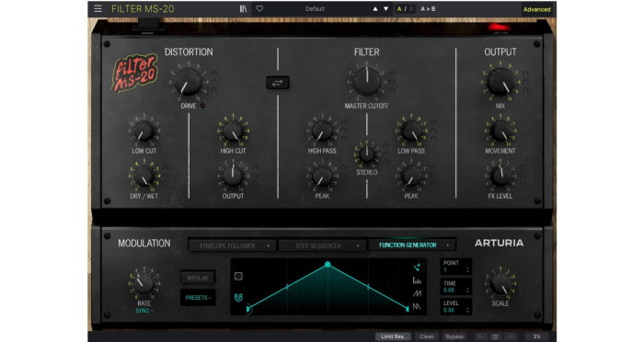Open the preset library browser icon
Viewport: 644px width, 342px height.
tap(244, 8)
